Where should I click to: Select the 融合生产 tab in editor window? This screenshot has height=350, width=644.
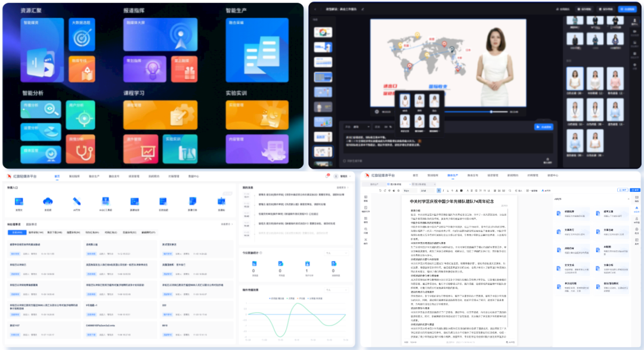452,176
